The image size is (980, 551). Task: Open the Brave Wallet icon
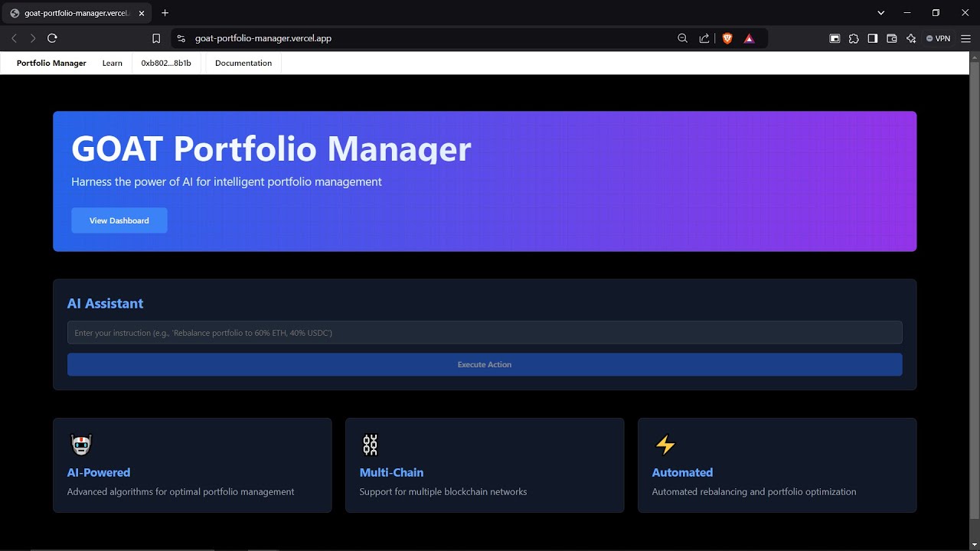(892, 38)
